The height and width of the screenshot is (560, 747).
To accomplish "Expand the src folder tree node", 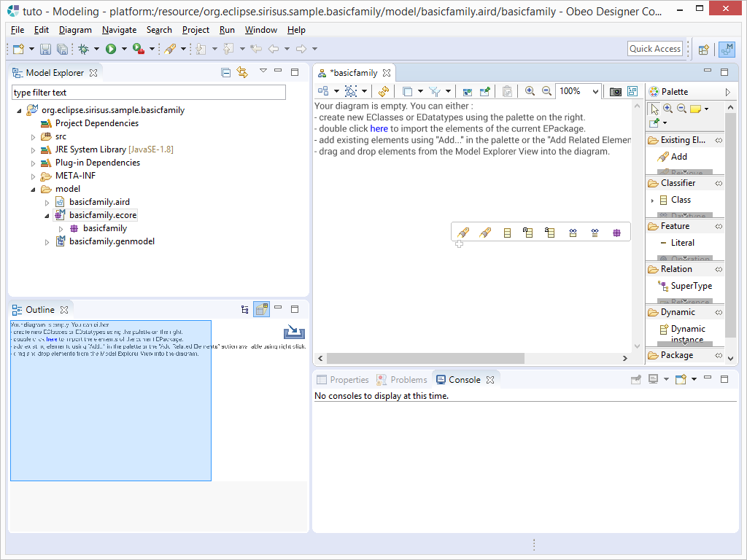I will pos(34,136).
